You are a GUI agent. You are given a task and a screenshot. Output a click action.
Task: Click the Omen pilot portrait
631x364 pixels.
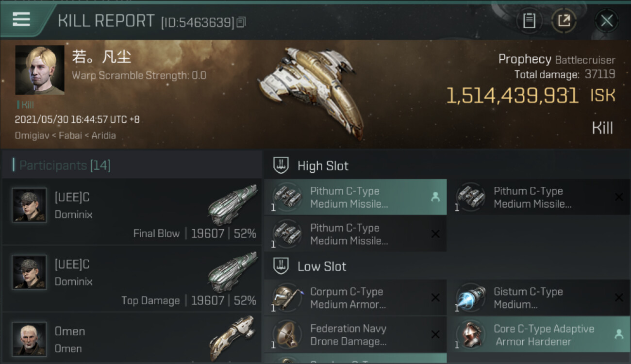tap(29, 339)
